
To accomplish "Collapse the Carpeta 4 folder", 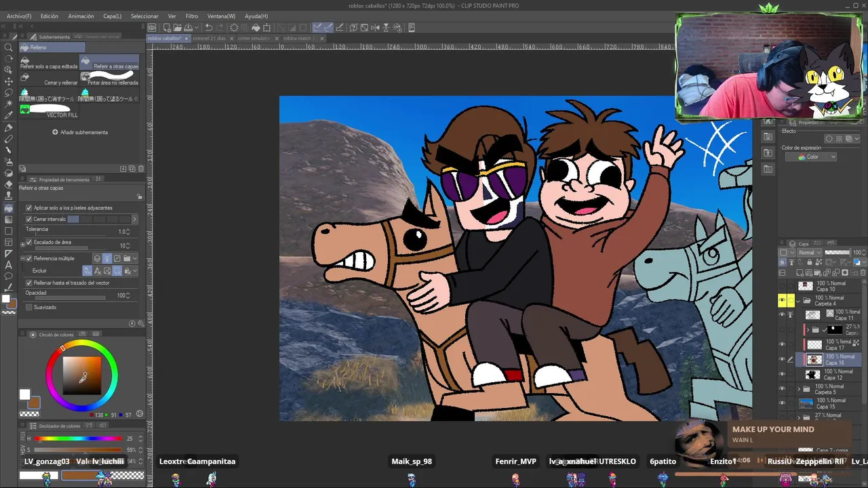I will click(x=798, y=300).
